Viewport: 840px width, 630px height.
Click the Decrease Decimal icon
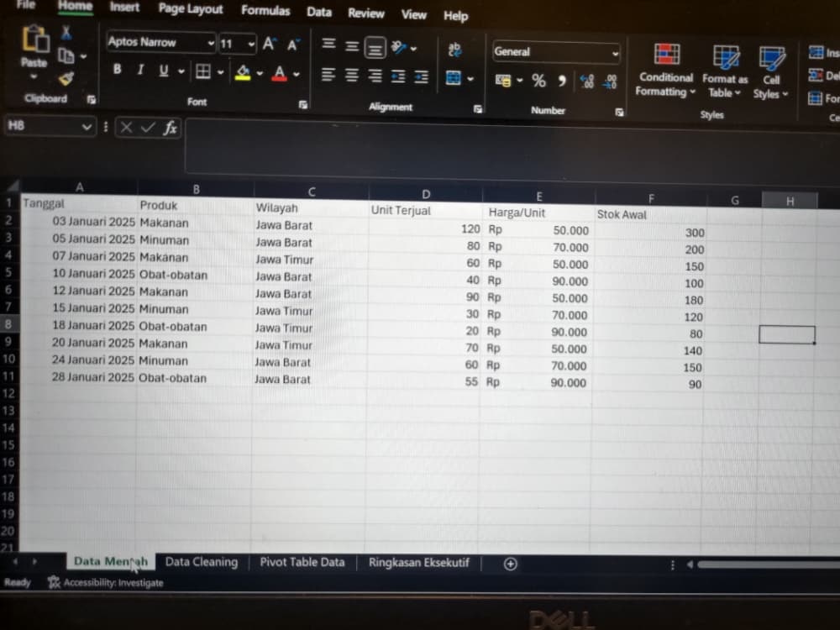coord(610,82)
